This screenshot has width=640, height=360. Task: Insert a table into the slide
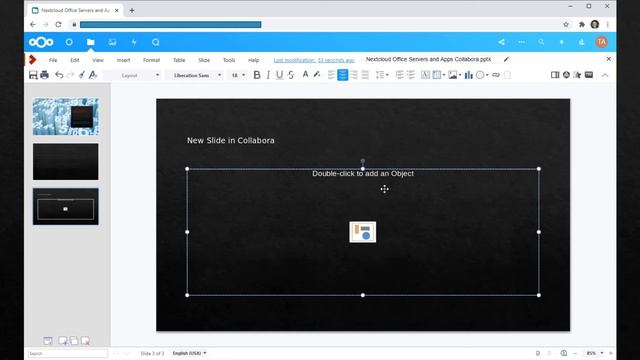click(x=437, y=75)
